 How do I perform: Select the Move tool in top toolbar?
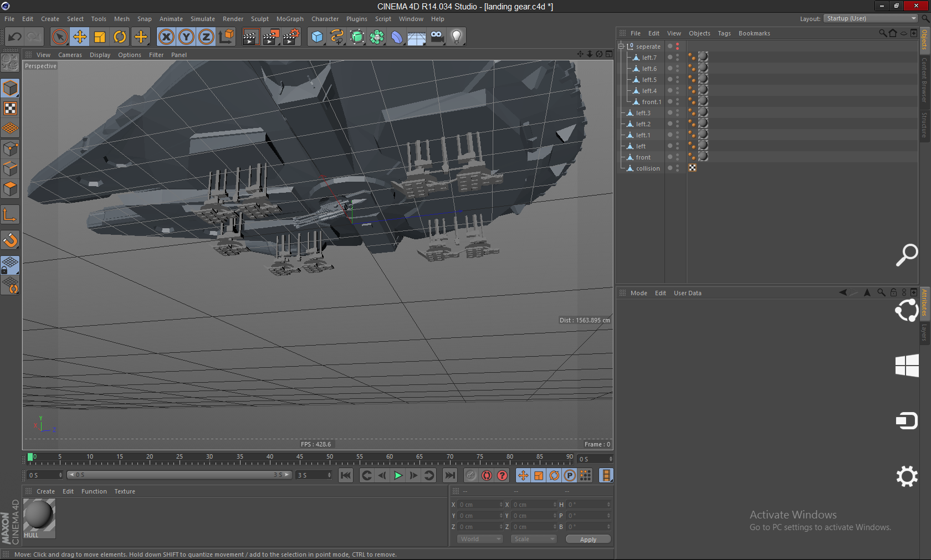tap(80, 37)
